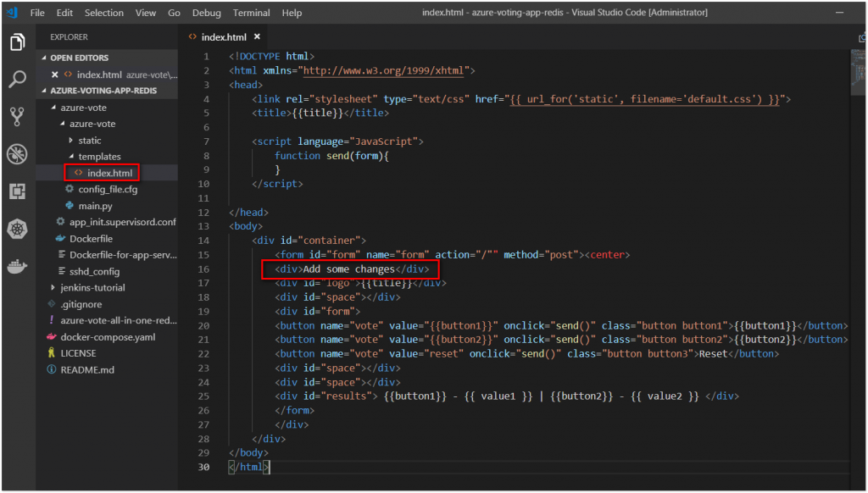
Task: Open the View menu
Action: point(146,12)
